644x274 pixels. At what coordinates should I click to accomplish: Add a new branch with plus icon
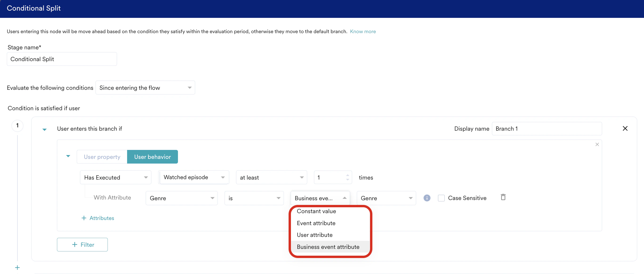click(x=17, y=267)
